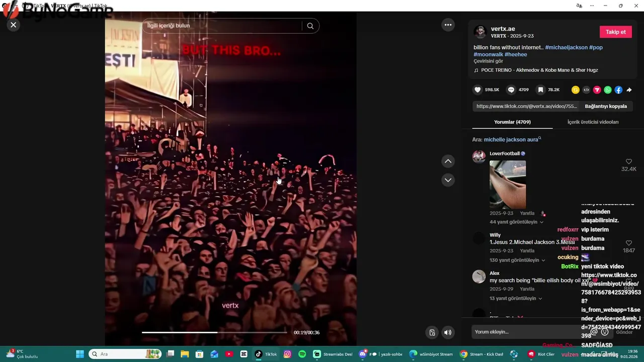Open the image in LoverFootball's comment
644x362 pixels.
tap(508, 185)
